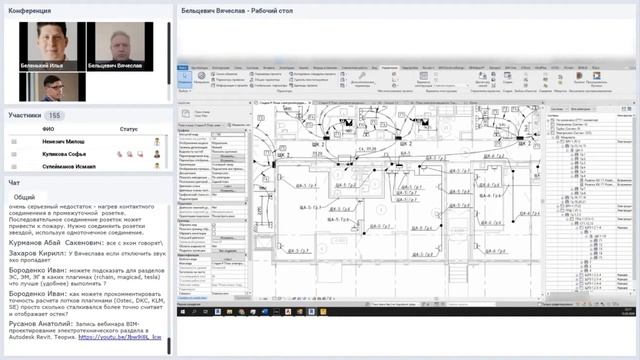Click Копировать стандарты проекта
This screenshot has height=360, width=640.
[312, 74]
